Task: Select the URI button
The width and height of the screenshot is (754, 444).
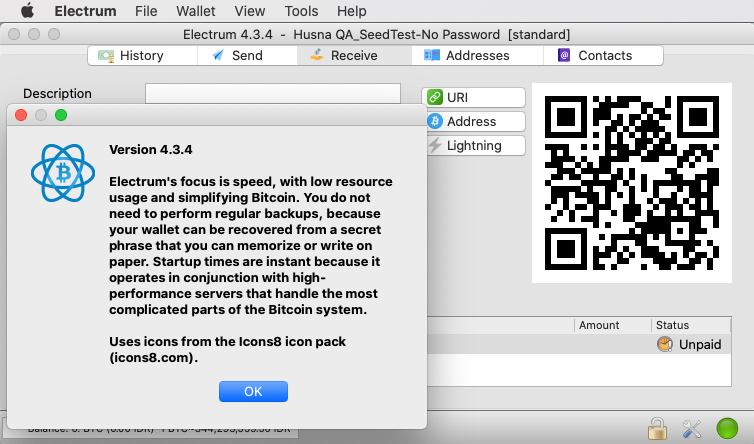Action: point(474,97)
